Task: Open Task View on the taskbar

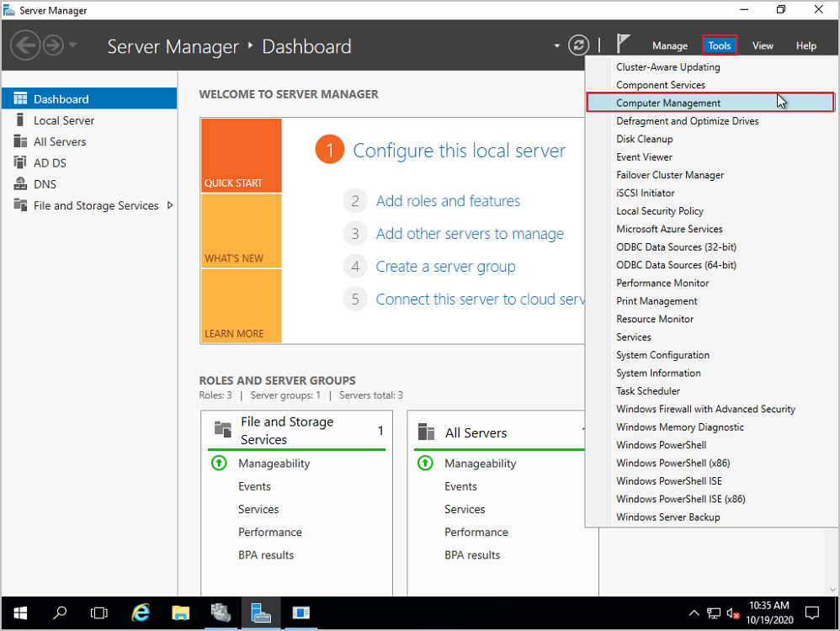Action: pos(99,612)
